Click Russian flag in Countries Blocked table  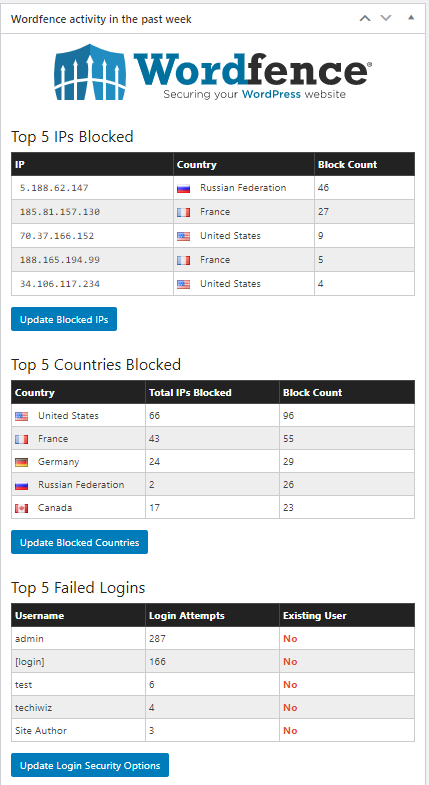[x=22, y=486]
